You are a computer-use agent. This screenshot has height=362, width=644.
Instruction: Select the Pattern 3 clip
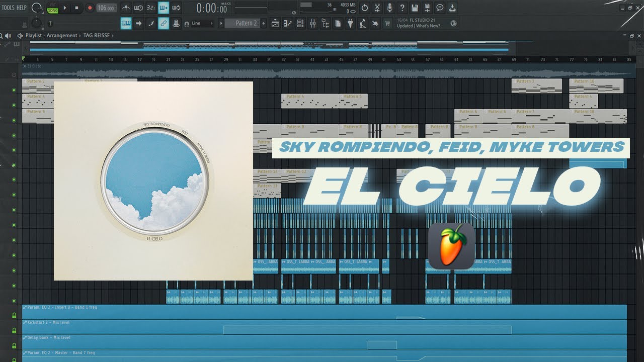(536, 85)
